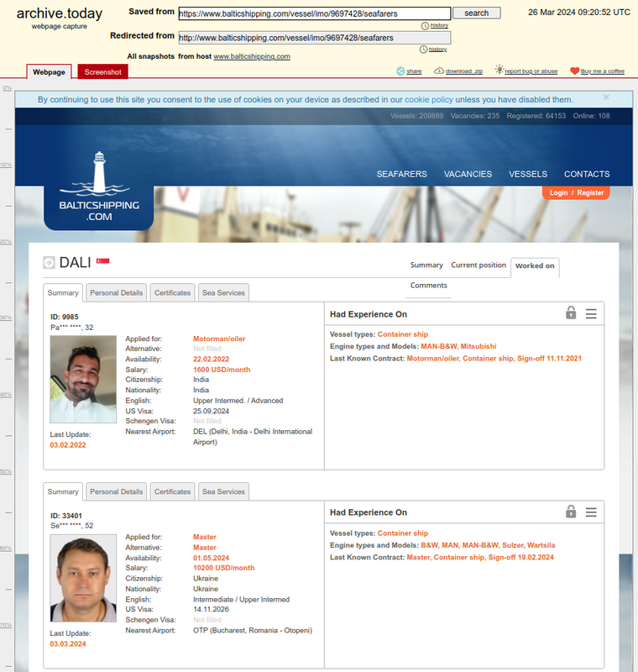Viewport: 638px width, 672px height.
Task: Select Summary tab for seafarer 33401
Action: coord(63,491)
